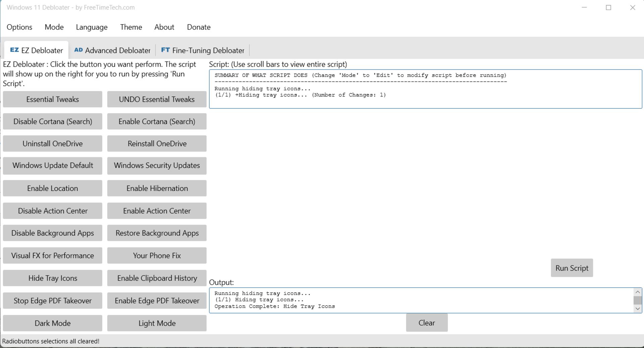Clear the output with Clear button
The width and height of the screenshot is (644, 348).
[426, 323]
